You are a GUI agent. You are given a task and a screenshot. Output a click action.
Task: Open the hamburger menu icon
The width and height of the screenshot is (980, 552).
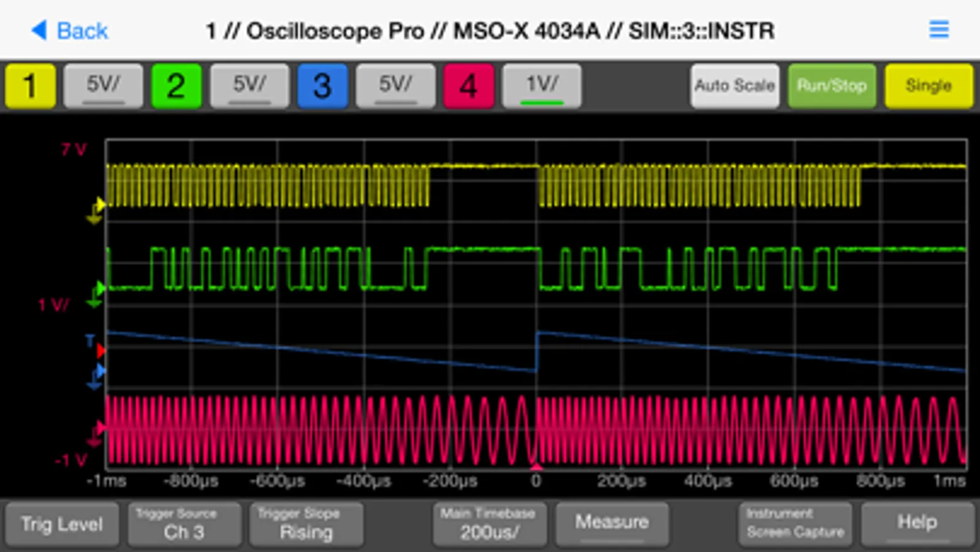(x=938, y=29)
